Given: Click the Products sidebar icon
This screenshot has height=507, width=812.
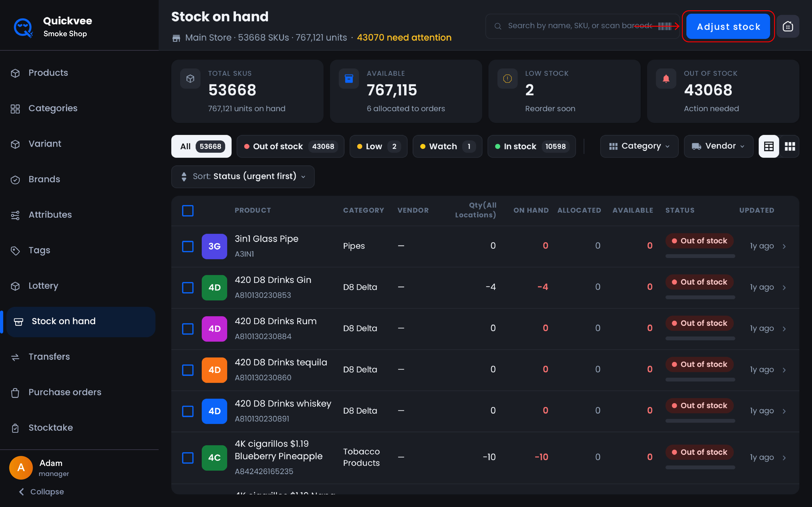Looking at the screenshot, I should pyautogui.click(x=15, y=73).
